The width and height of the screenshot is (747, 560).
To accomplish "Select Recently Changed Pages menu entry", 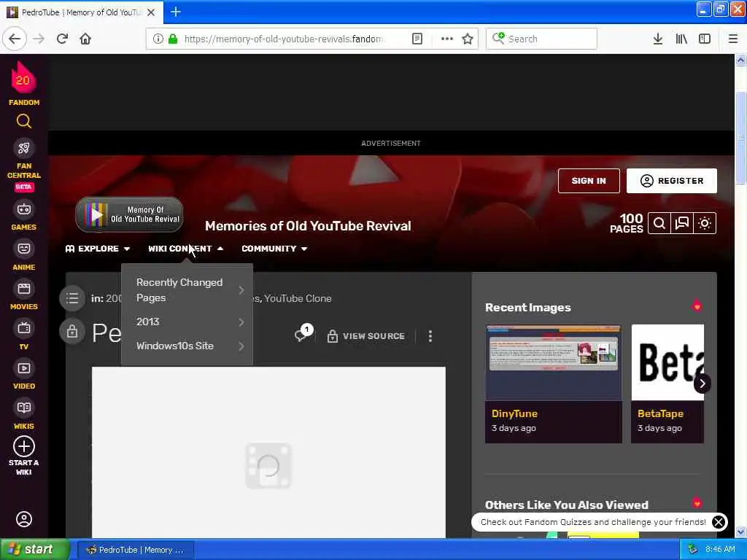I will pyautogui.click(x=179, y=290).
